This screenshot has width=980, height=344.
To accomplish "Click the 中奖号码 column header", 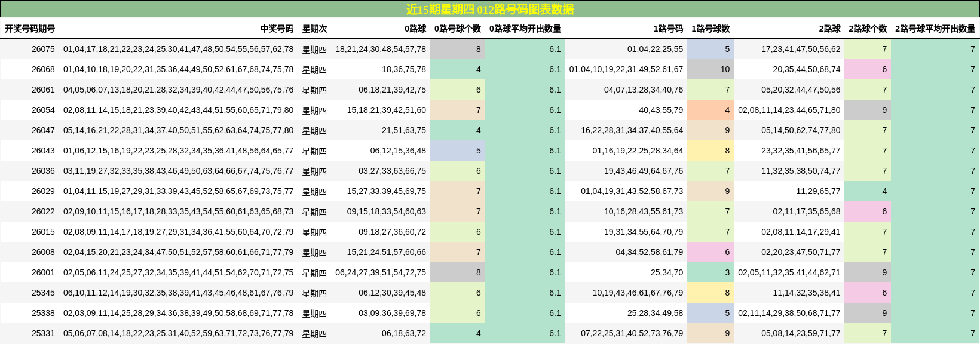I will [277, 29].
